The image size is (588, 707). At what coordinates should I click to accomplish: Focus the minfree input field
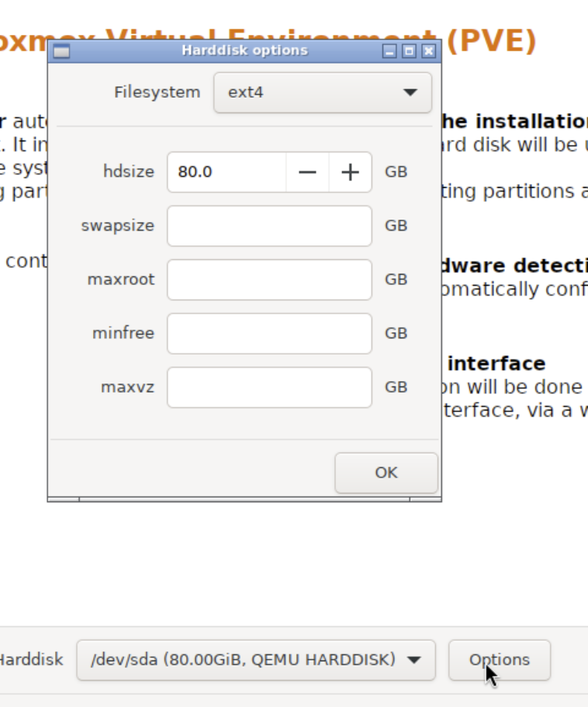point(269,334)
